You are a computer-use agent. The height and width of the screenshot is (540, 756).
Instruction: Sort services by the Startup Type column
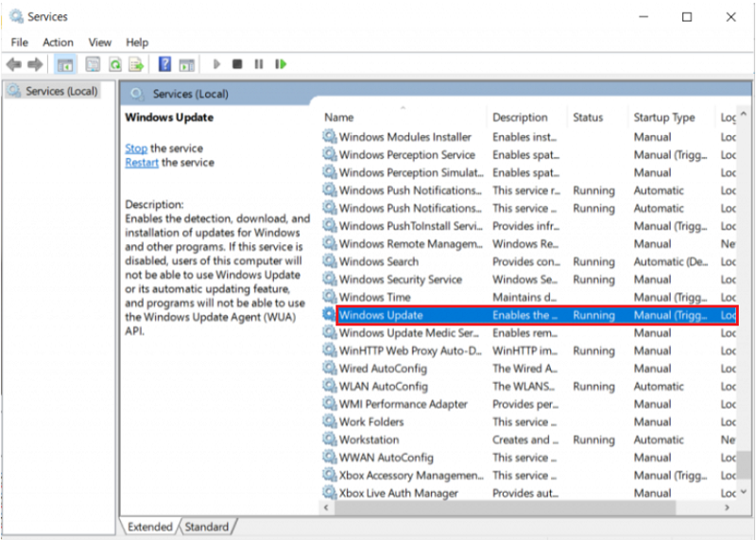(664, 117)
